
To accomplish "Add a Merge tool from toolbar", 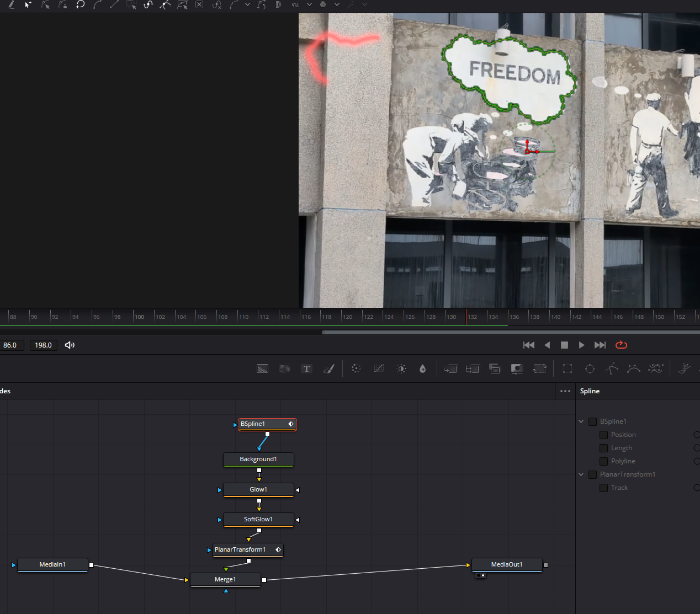I will tap(450, 369).
